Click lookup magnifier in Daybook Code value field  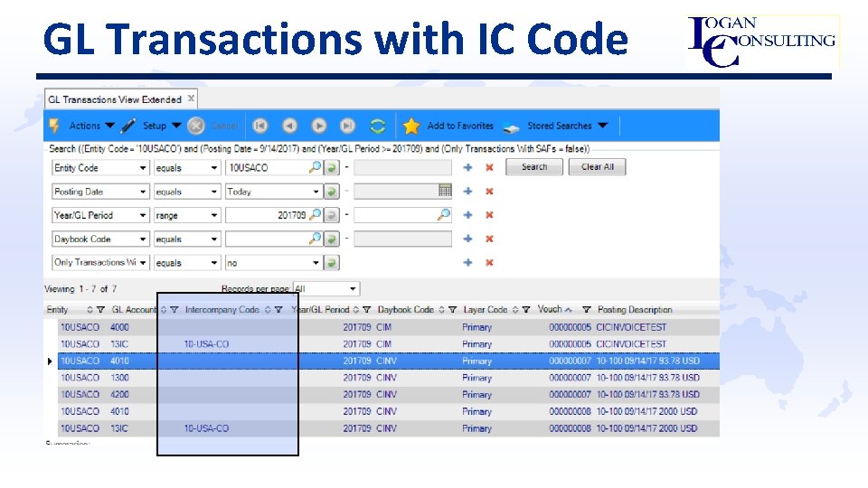pyautogui.click(x=315, y=239)
